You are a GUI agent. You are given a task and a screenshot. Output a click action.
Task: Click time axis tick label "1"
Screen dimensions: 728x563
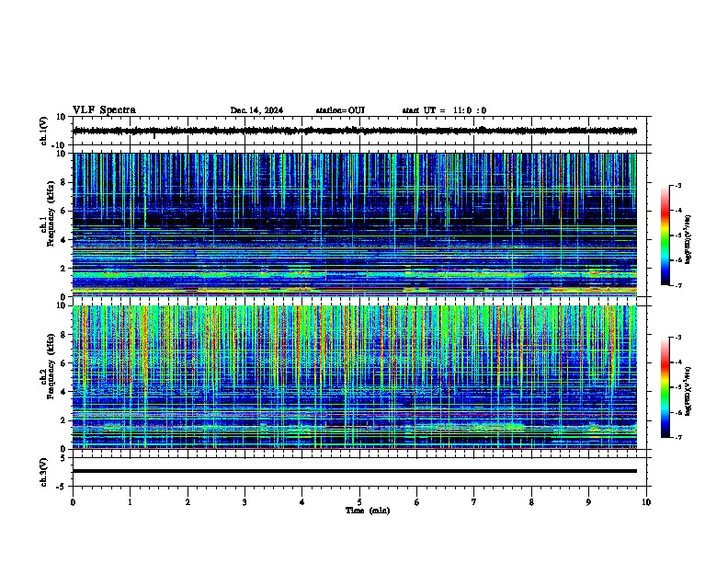[130, 502]
